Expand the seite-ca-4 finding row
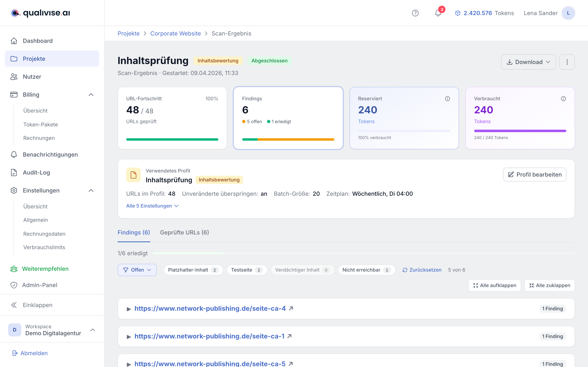The height and width of the screenshot is (367, 588). click(346, 308)
